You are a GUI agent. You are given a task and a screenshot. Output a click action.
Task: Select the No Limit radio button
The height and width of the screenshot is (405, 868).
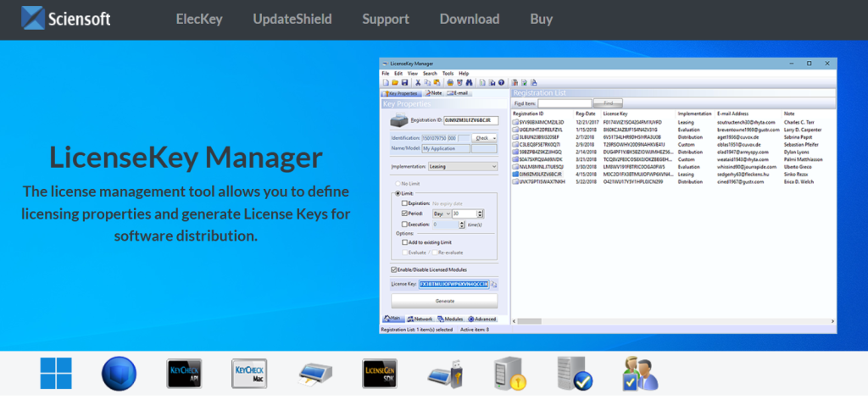point(398,183)
